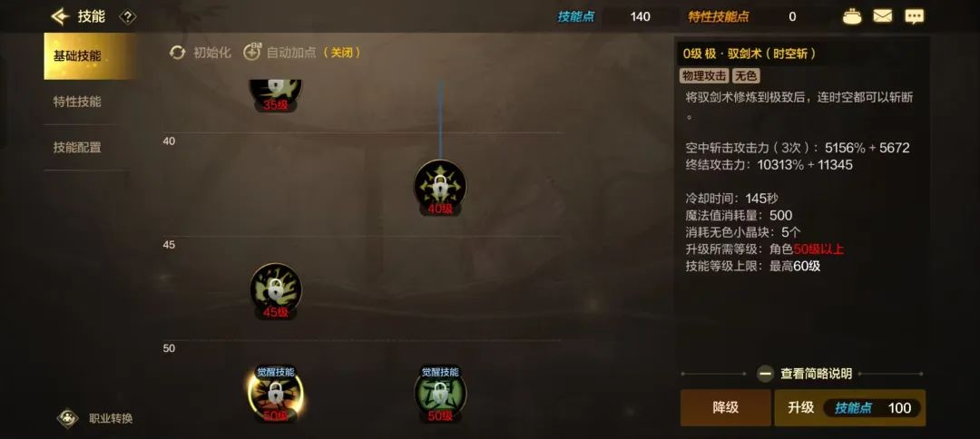This screenshot has width=980, height=439.
Task: Select the green 50级 awakening skill icon
Action: click(440, 395)
